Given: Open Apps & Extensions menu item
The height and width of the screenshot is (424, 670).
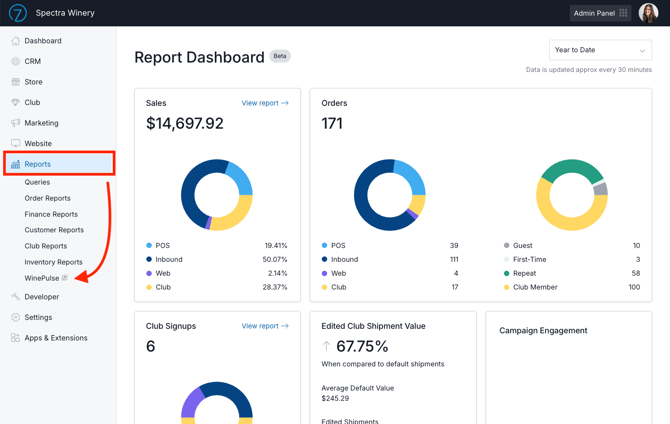Looking at the screenshot, I should (55, 338).
